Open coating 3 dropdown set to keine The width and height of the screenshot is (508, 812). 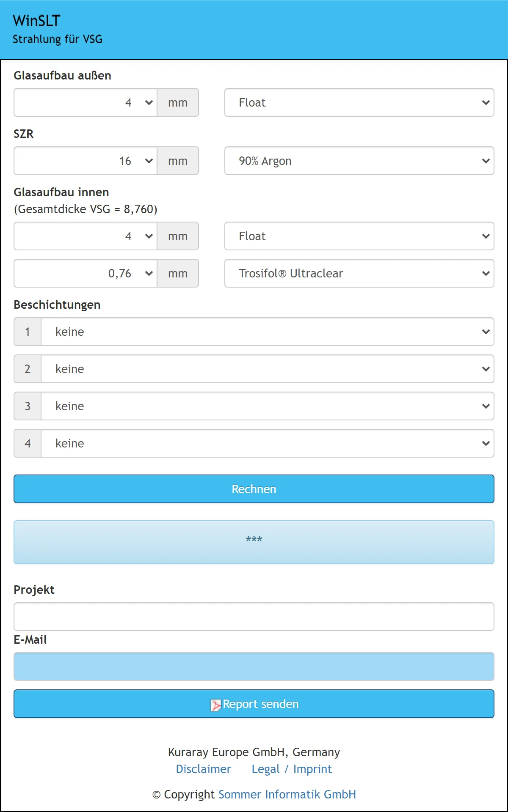pos(268,406)
